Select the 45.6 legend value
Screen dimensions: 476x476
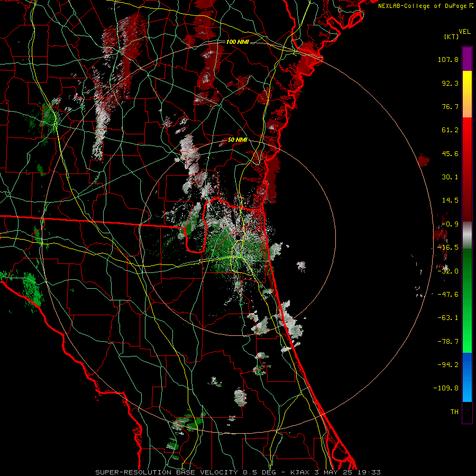coord(450,153)
